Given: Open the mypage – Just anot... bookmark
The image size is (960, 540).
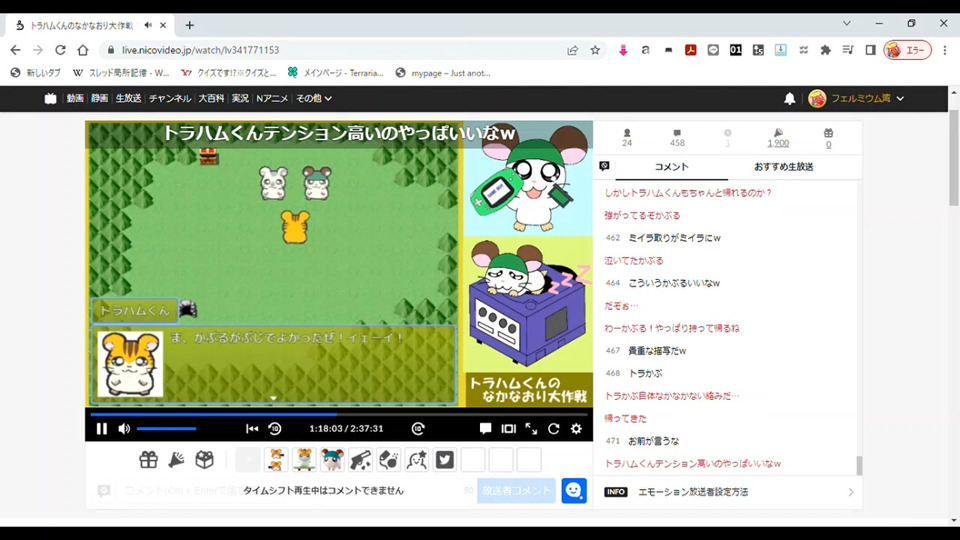Looking at the screenshot, I should tap(443, 73).
